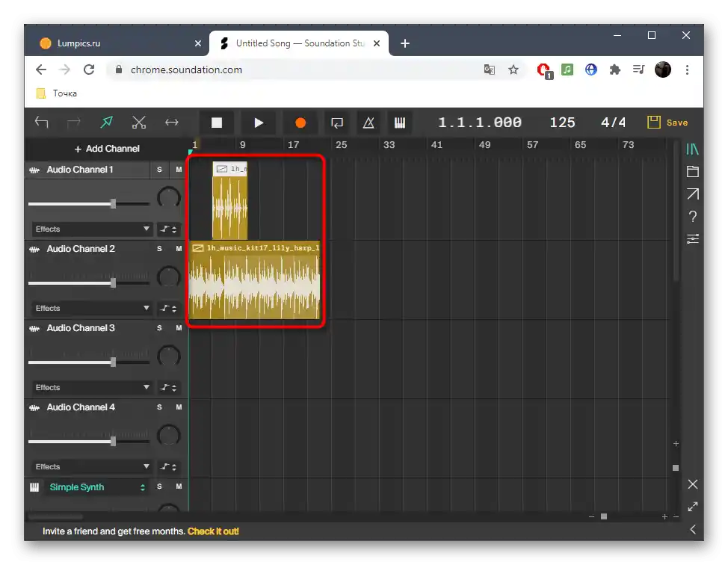Open the file browser folder icon

tap(692, 171)
